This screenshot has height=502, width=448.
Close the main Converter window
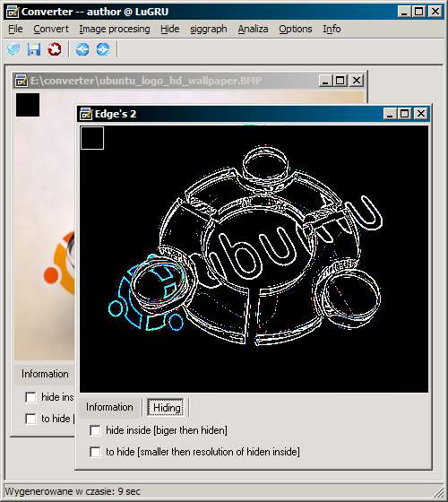435,12
